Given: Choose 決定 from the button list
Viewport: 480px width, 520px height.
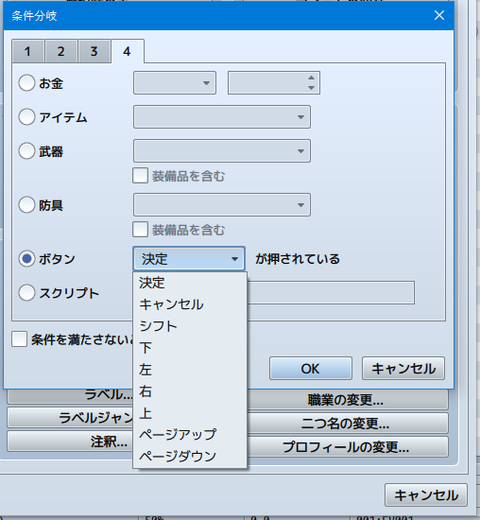Looking at the screenshot, I should pos(190,283).
